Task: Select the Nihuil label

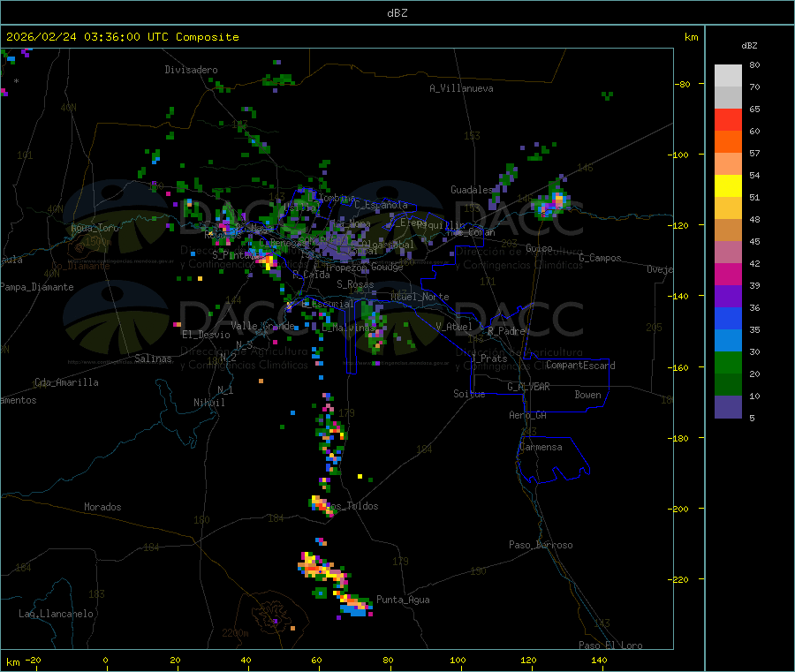Action: tap(208, 403)
